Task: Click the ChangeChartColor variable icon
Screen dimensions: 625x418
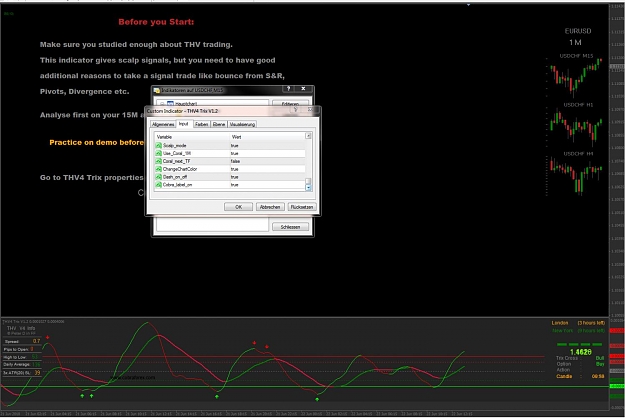Action: [158, 169]
